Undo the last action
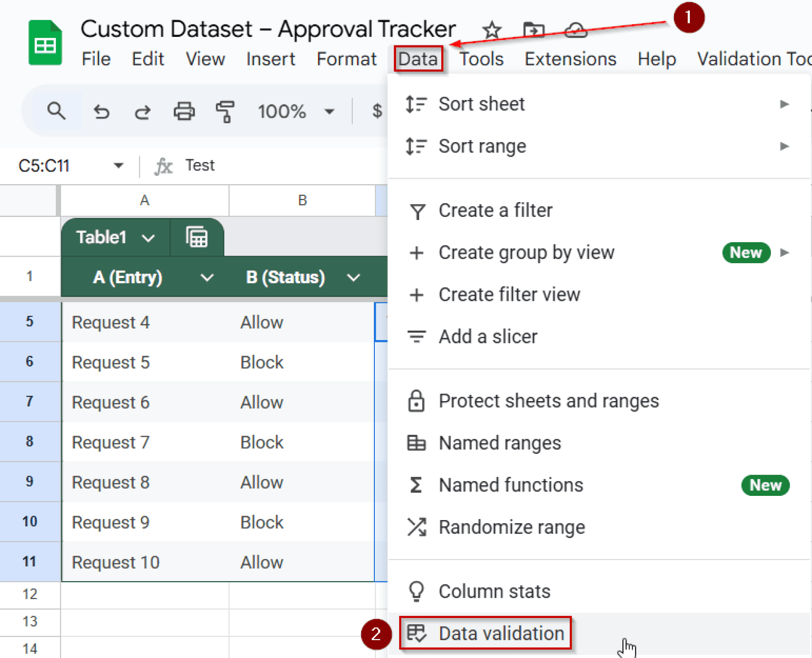This screenshot has width=812, height=658. pyautogui.click(x=102, y=111)
